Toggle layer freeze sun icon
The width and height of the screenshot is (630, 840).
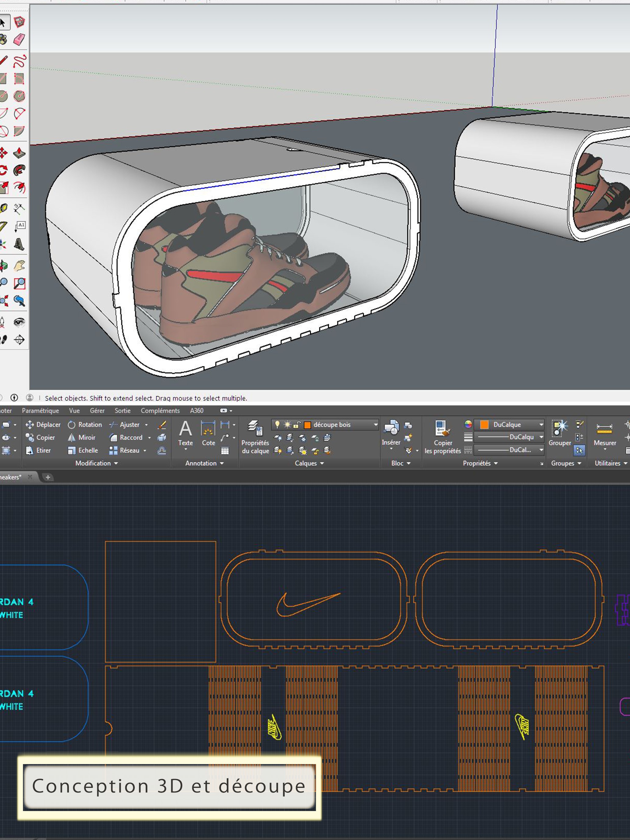coord(287,424)
